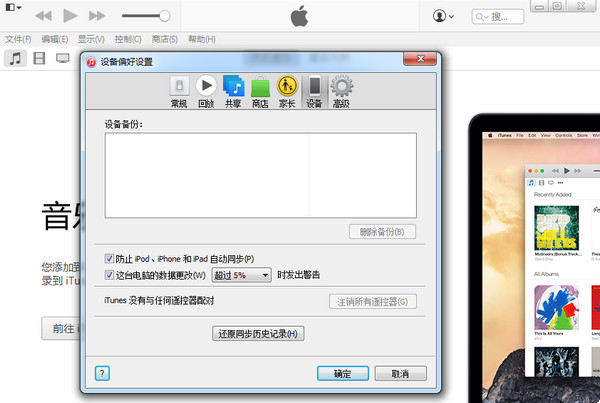Click the 确定 button

[342, 373]
